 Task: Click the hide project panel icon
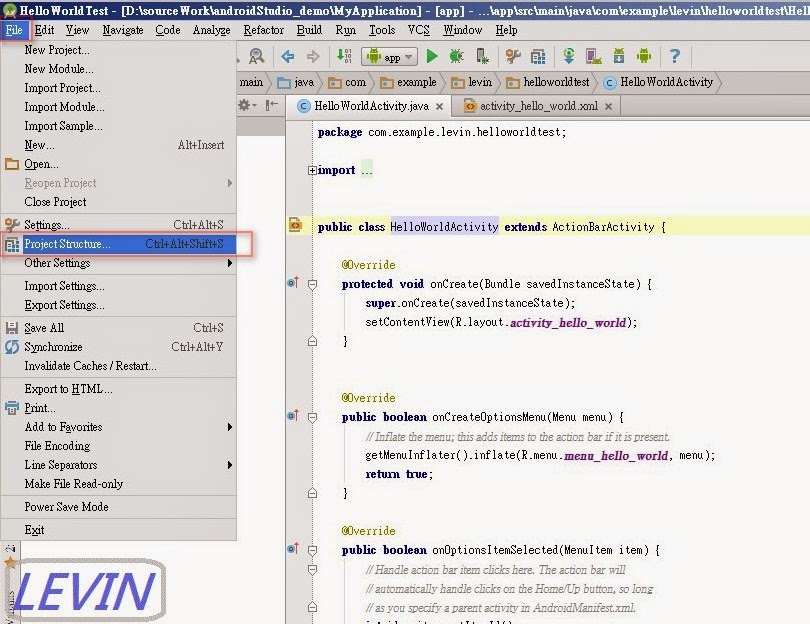click(271, 105)
